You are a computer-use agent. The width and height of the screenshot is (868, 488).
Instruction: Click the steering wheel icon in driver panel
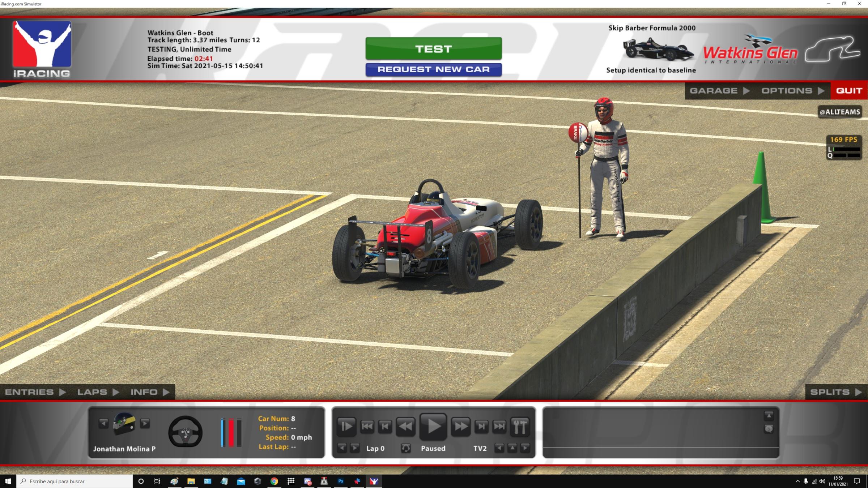(x=185, y=432)
